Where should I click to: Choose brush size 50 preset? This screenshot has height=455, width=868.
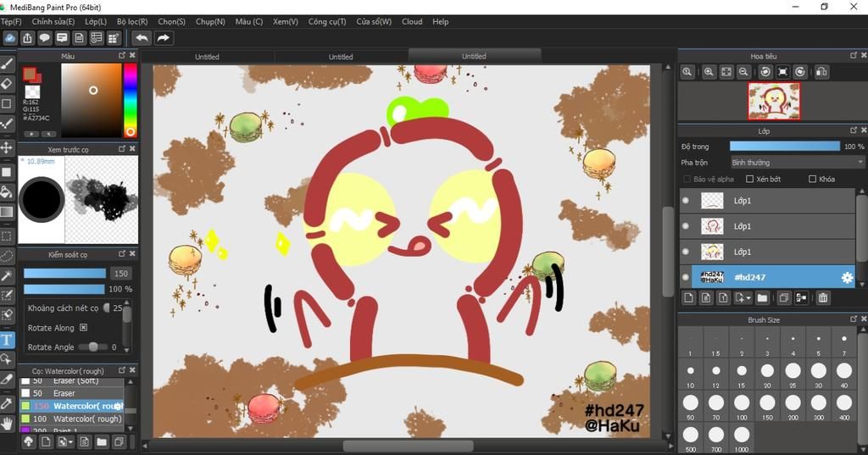tap(690, 407)
